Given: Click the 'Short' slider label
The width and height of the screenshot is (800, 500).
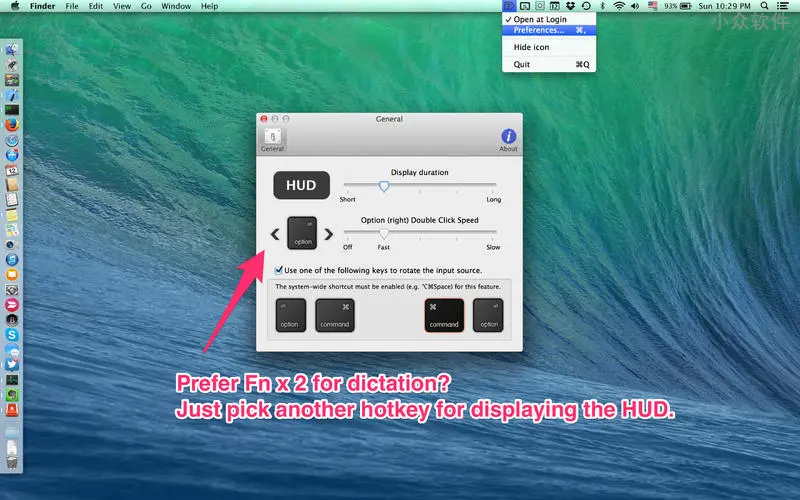Looking at the screenshot, I should tap(347, 199).
